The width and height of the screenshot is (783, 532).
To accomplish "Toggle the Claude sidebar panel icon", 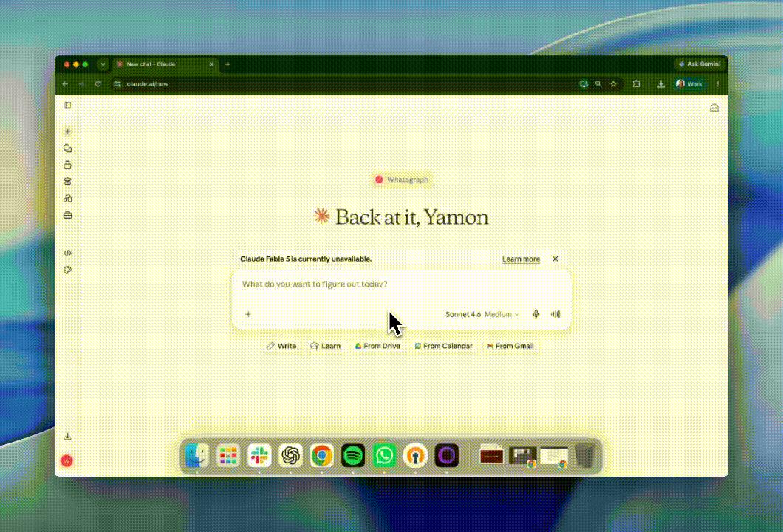I will click(67, 105).
